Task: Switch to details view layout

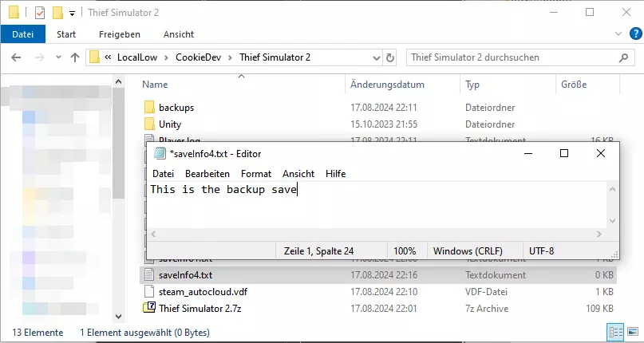Action: tap(614, 331)
